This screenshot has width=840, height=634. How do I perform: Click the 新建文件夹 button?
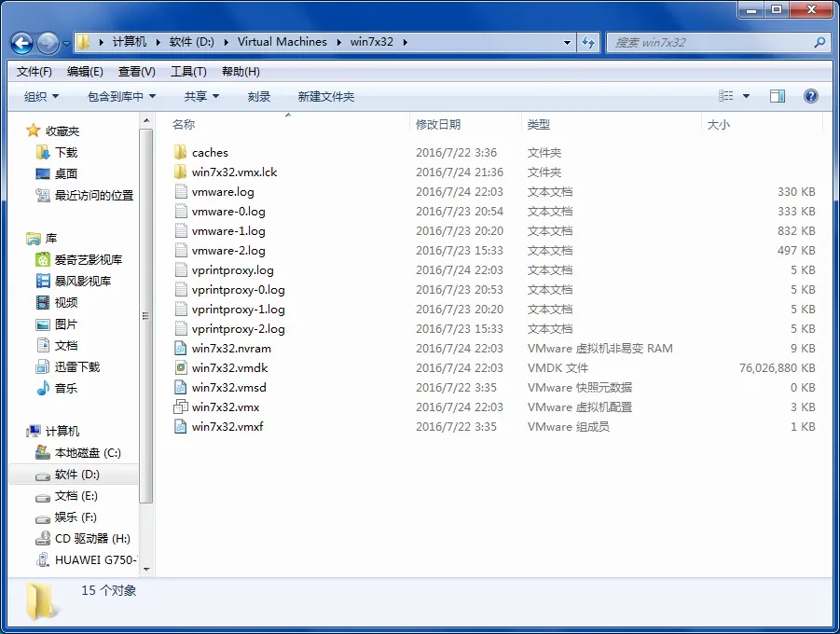point(325,96)
